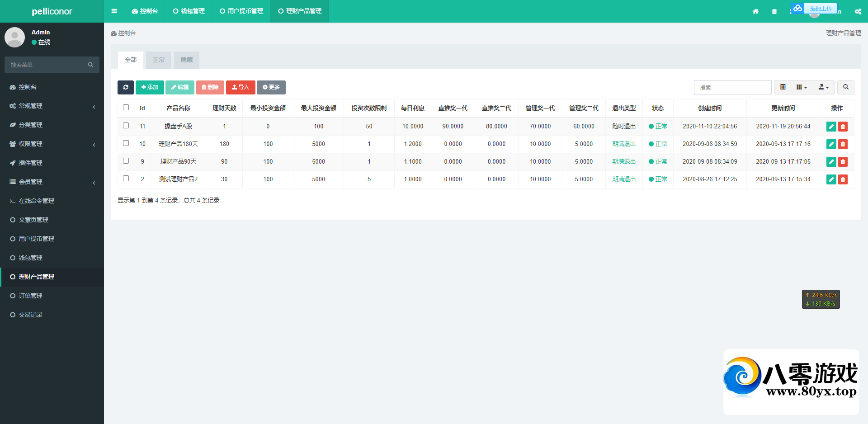The image size is (868, 424).
Task: Sort by Id column header
Action: tap(142, 108)
